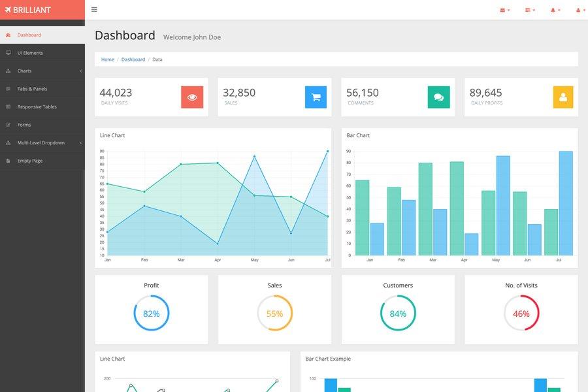This screenshot has width=588, height=392.
Task: Click the Home breadcrumb link
Action: pyautogui.click(x=106, y=59)
